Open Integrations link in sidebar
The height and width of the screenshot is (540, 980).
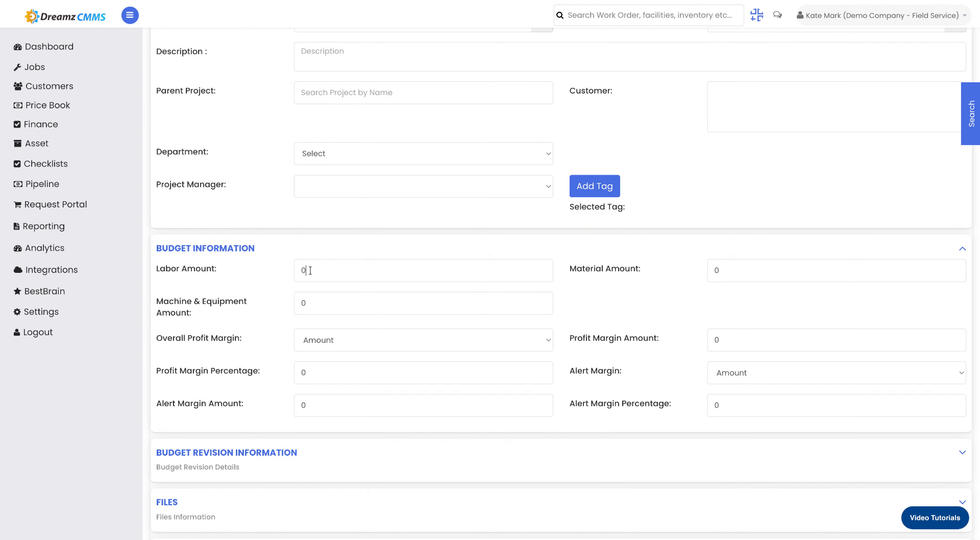[x=52, y=270]
